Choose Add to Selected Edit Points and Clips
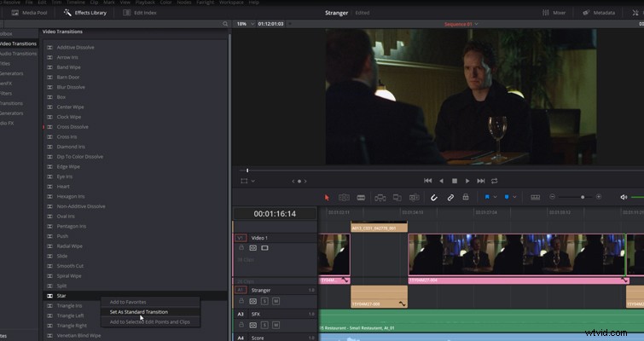 pos(150,321)
